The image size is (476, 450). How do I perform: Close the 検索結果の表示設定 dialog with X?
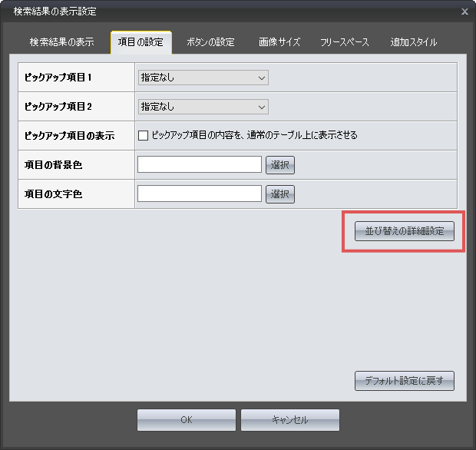[464, 12]
